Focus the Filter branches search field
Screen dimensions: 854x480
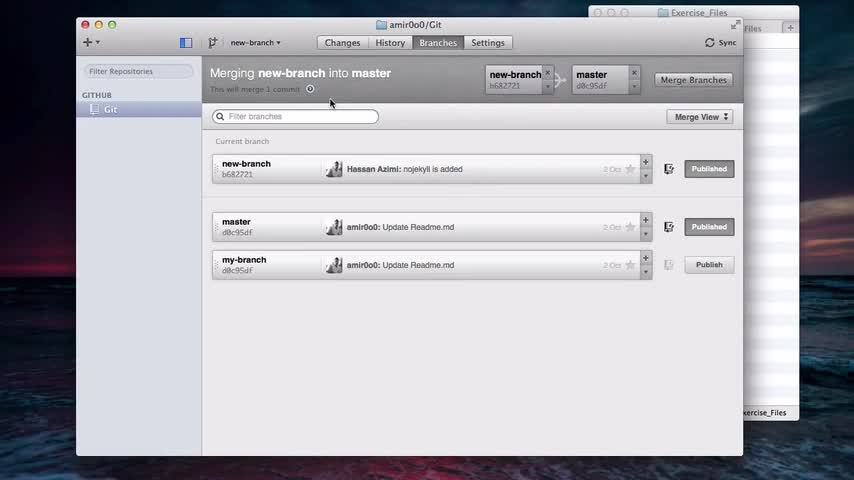point(295,117)
